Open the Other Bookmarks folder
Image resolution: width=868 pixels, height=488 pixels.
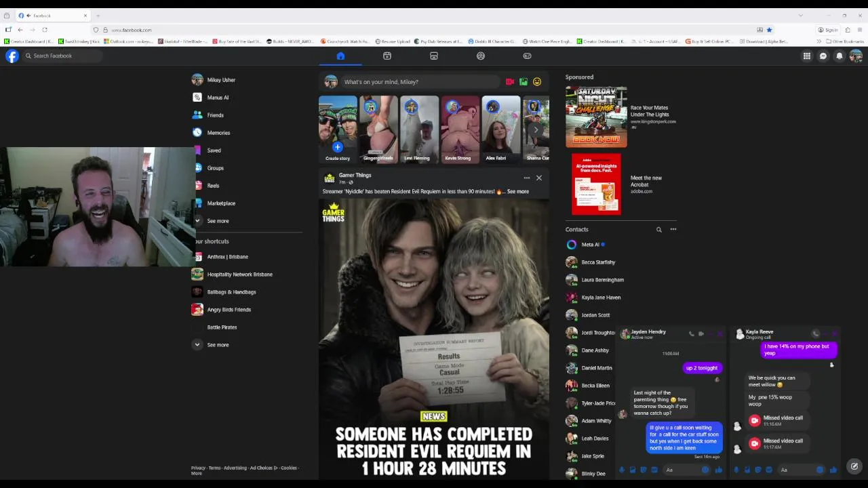[x=845, y=41]
